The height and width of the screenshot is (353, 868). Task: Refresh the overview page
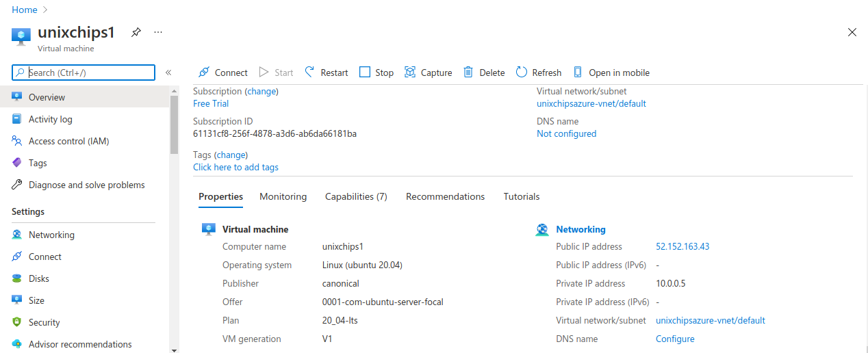539,73
